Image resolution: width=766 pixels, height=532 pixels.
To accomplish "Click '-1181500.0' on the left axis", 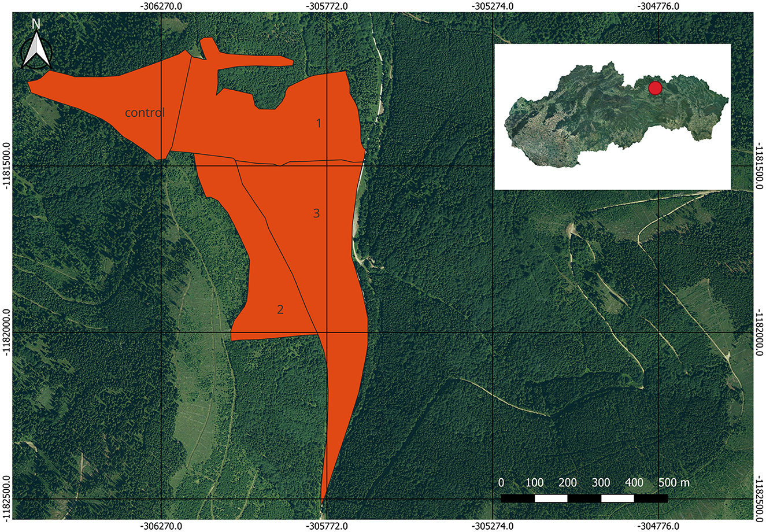I will [x=6, y=165].
